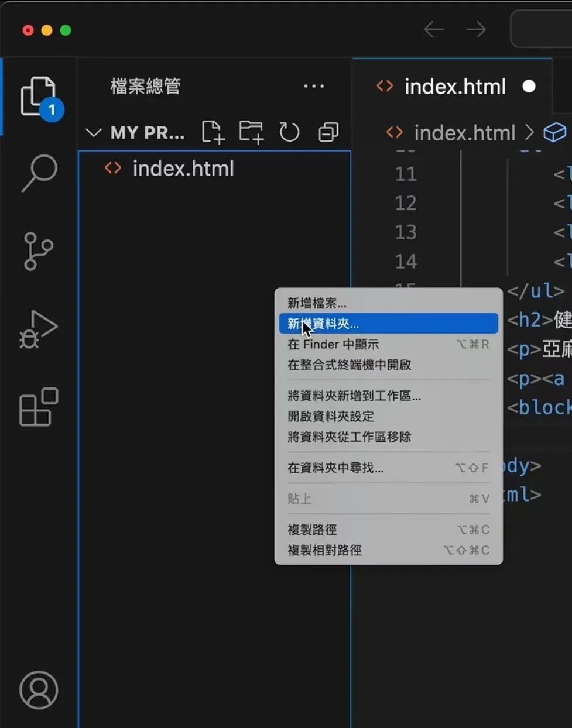Open index.html in the file tree

pos(183,169)
